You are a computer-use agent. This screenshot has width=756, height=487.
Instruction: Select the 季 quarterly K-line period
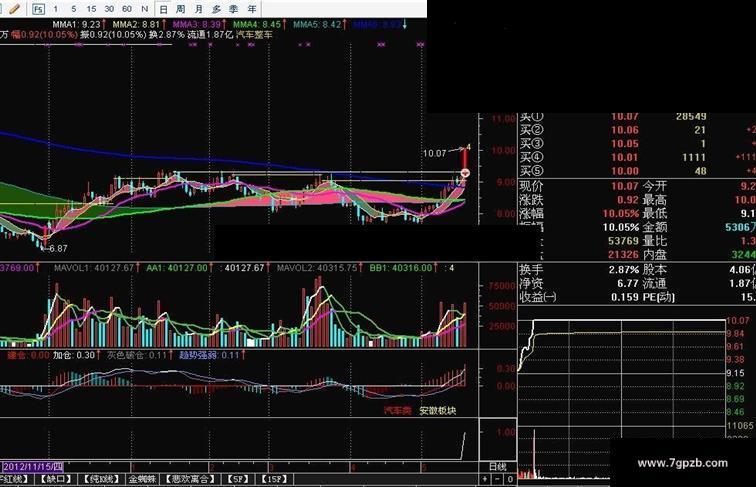(x=234, y=9)
